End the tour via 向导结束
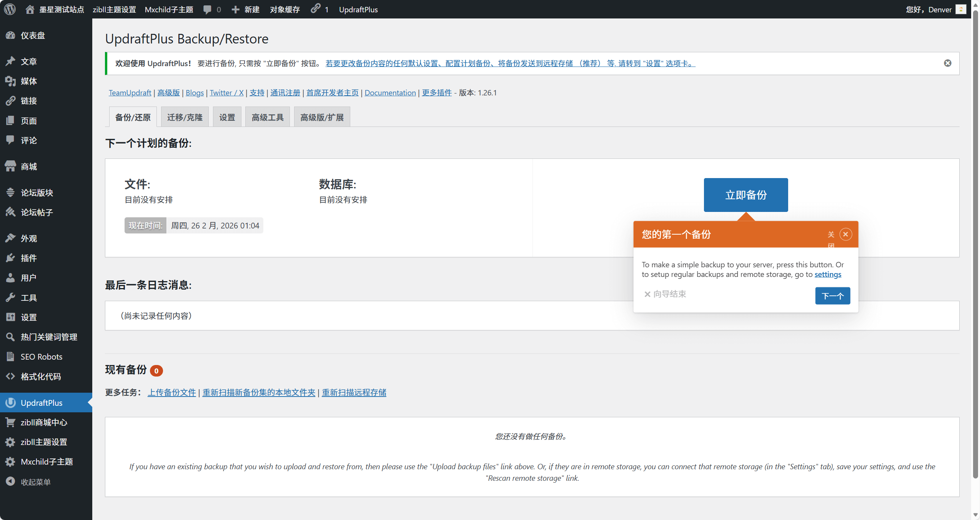The width and height of the screenshot is (980, 520). coord(665,294)
